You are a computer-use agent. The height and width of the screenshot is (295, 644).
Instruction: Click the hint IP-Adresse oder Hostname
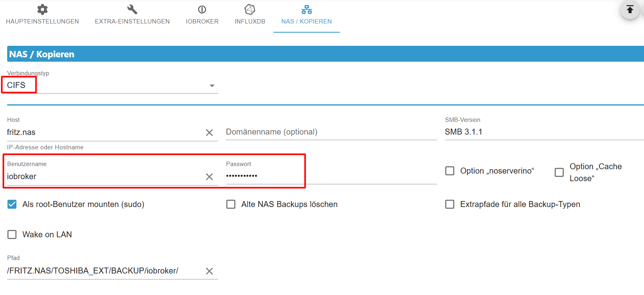pos(45,147)
